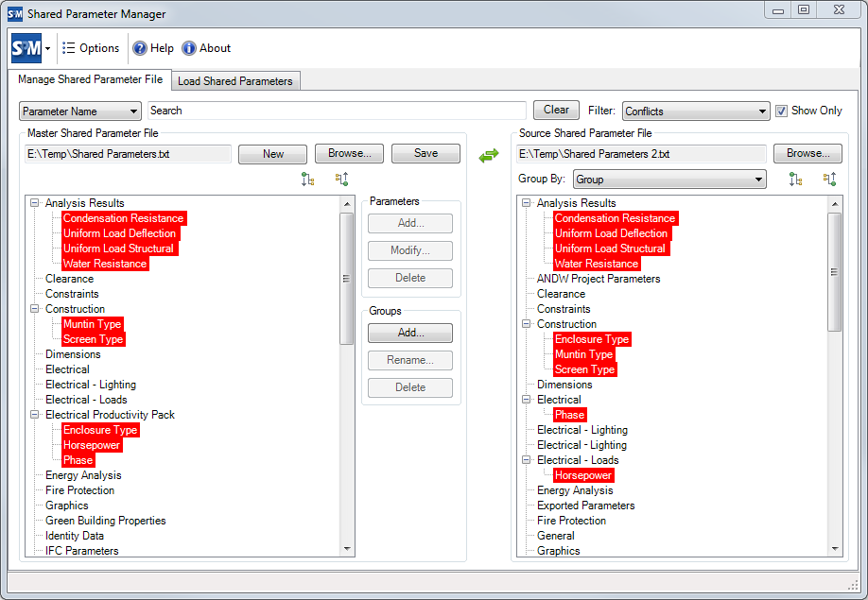Select Uniform Load Deflection in the master tree
Image resolution: width=868 pixels, height=600 pixels.
119,233
